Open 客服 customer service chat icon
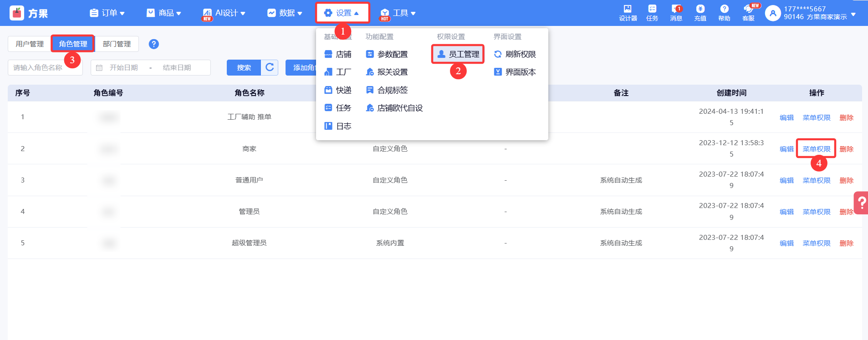The height and width of the screenshot is (340, 868). [748, 12]
